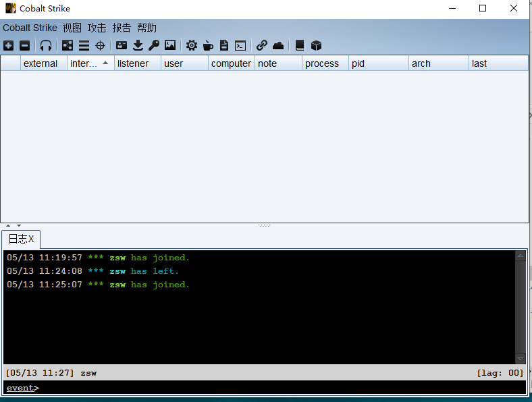
Task: Click log line 'zsw has left.'
Action: [x=92, y=271]
